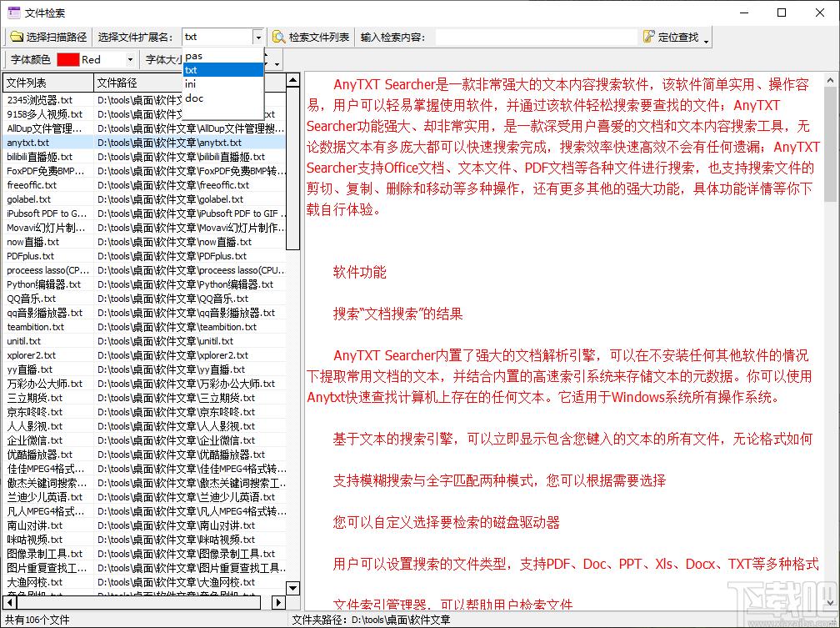Click the 输入检索内容 search input field
Screen dimensions: 840x628
[x=537, y=37]
